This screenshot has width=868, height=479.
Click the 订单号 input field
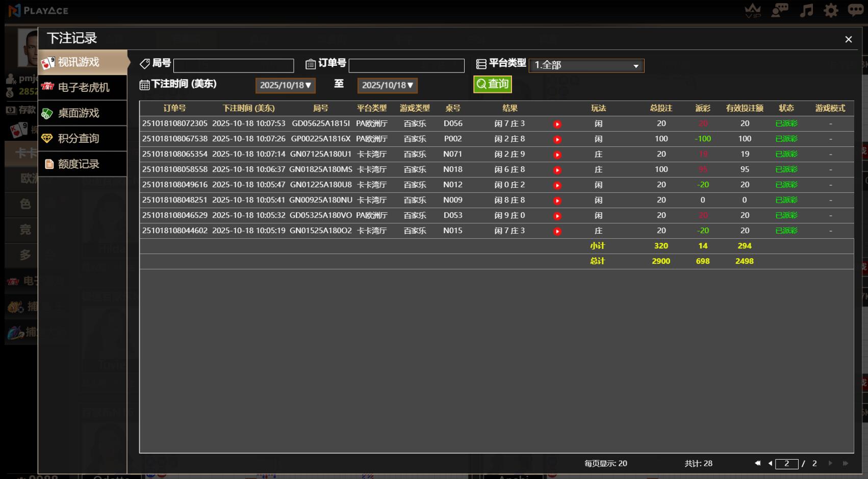[x=406, y=65]
